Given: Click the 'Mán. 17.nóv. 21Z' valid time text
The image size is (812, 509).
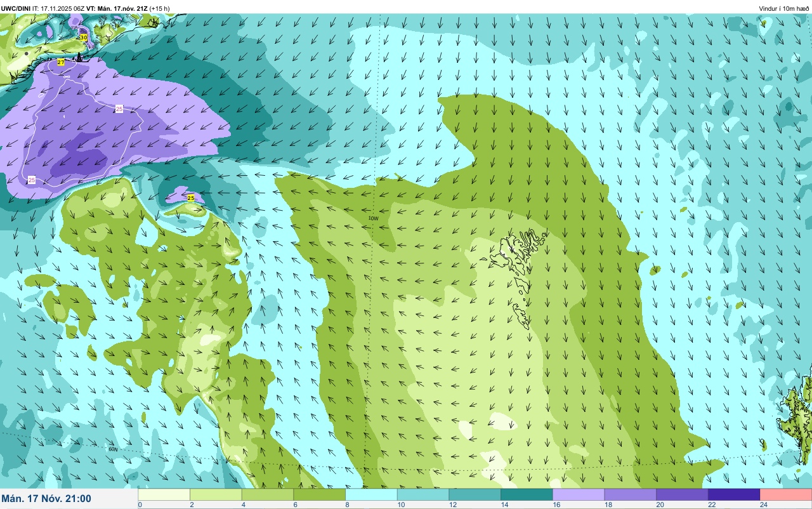Looking at the screenshot, I should click(123, 8).
